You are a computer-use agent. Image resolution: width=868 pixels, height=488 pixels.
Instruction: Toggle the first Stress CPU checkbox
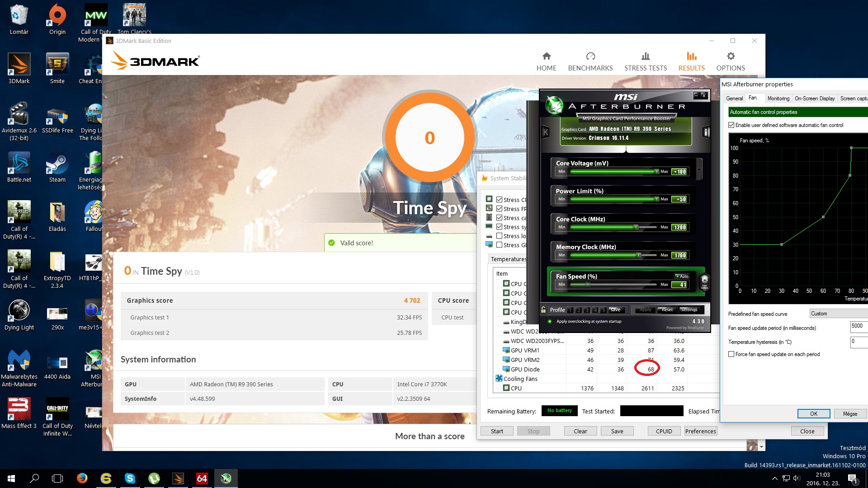coord(499,200)
